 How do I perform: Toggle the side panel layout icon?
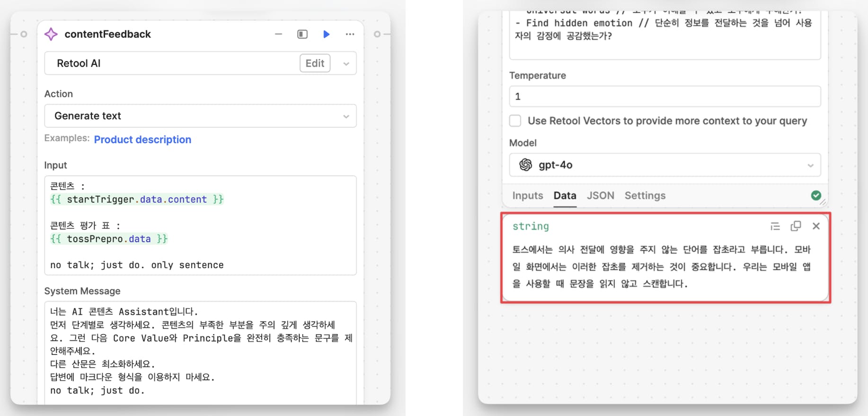coord(302,34)
